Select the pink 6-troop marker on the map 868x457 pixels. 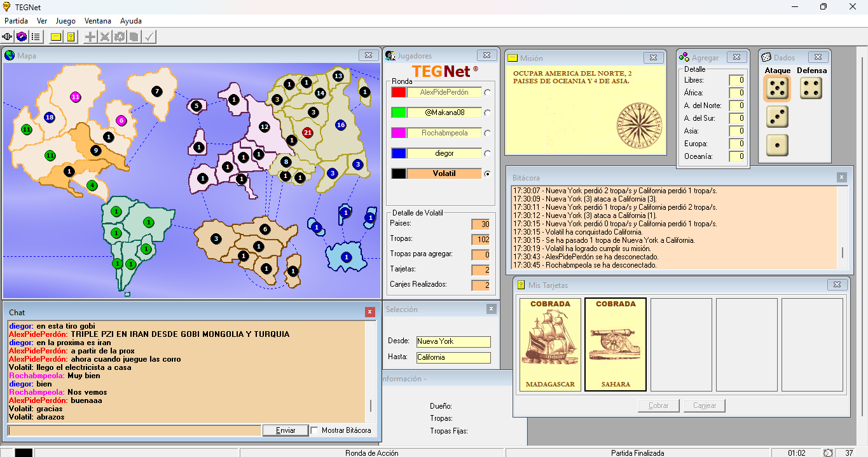[121, 121]
